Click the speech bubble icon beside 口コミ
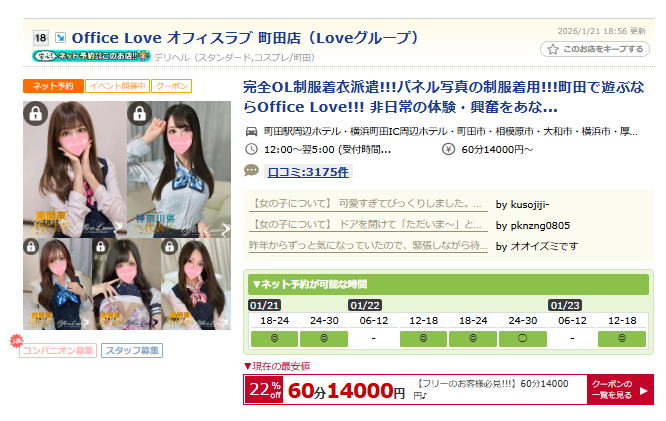The width and height of the screenshot is (666, 421). click(x=251, y=171)
